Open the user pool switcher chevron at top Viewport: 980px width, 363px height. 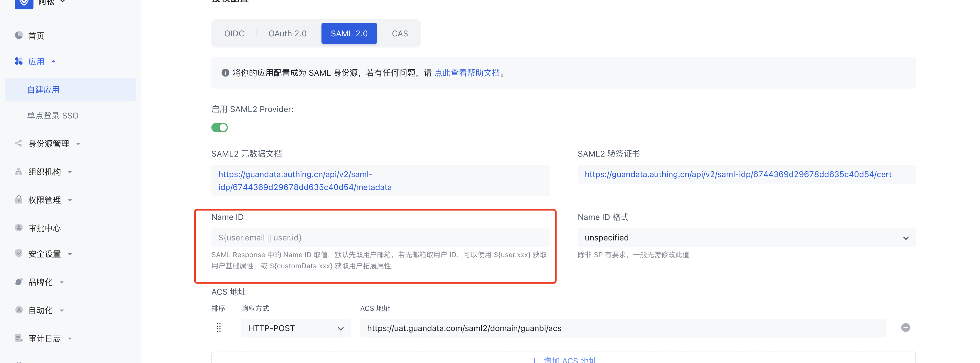pyautogui.click(x=63, y=2)
